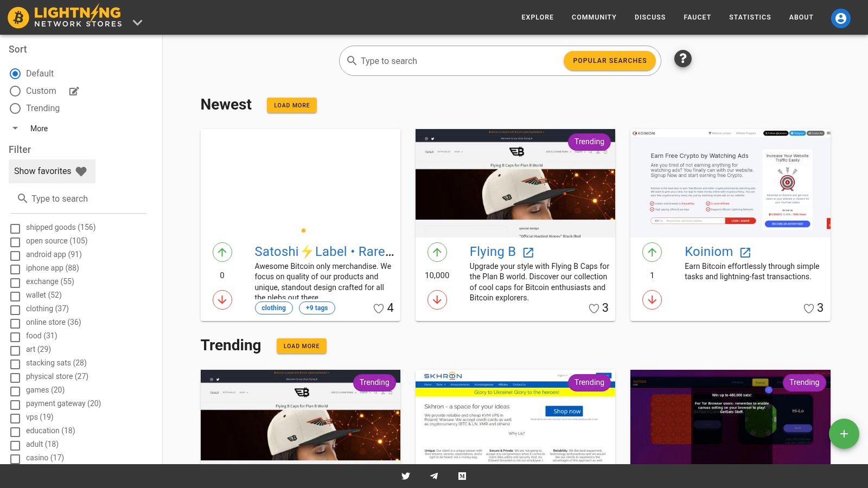Load more Newest stores
Screen dimensions: 868x488
292,105
